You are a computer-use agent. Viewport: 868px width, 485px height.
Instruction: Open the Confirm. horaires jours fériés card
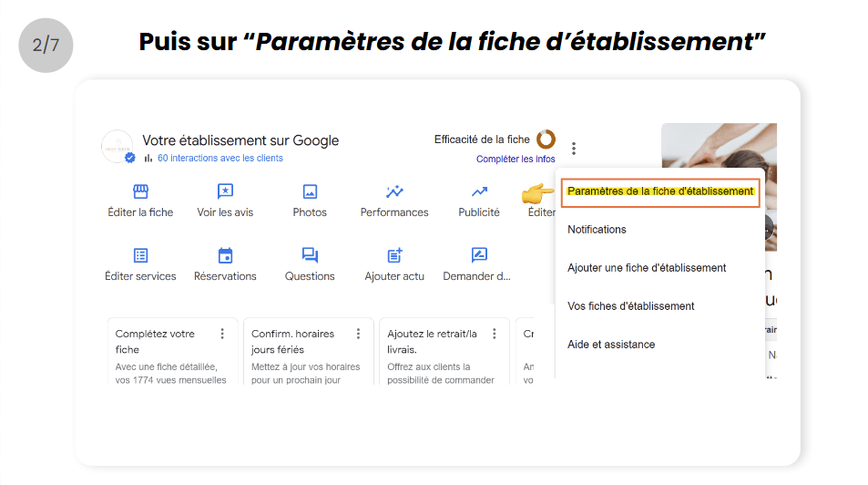coord(309,351)
